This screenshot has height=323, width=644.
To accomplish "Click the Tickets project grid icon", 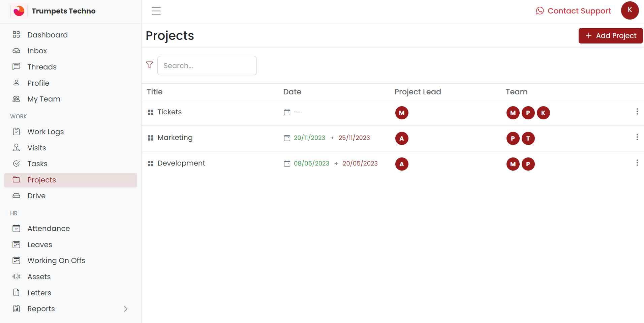I will point(151,112).
